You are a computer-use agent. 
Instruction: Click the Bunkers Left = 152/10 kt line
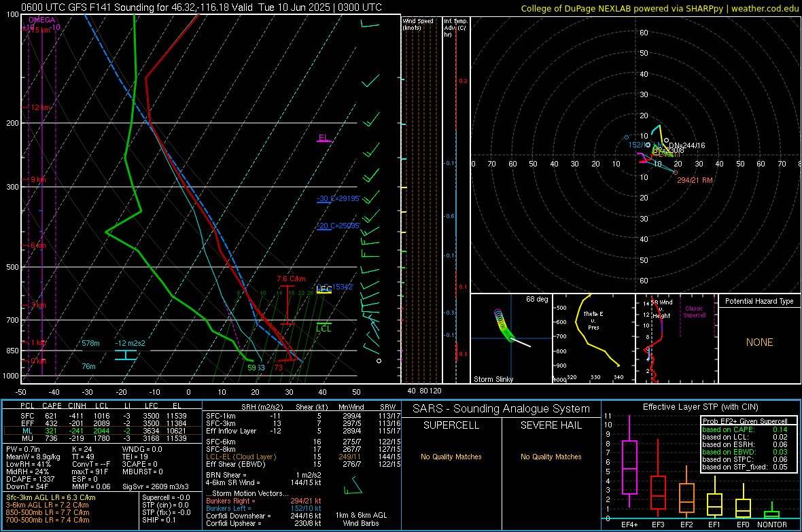point(264,508)
